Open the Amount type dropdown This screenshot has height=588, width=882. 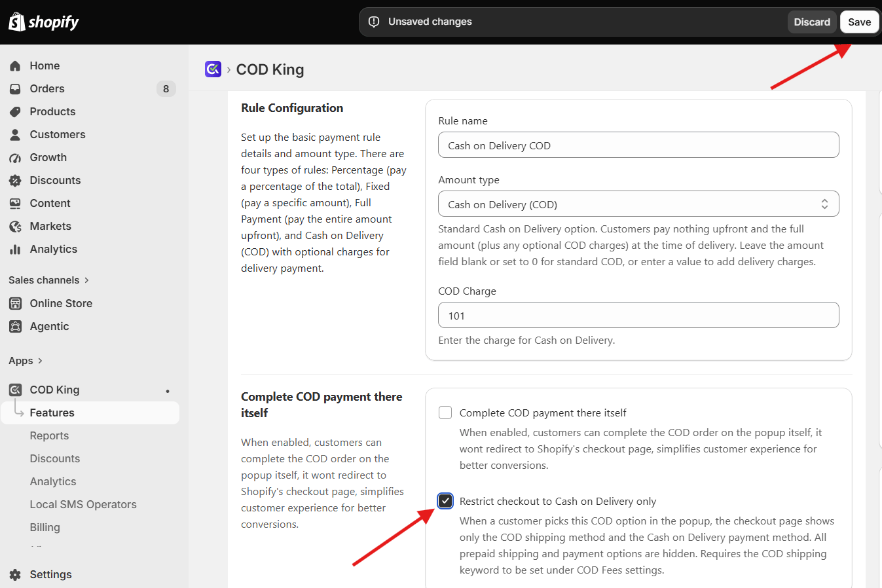638,204
